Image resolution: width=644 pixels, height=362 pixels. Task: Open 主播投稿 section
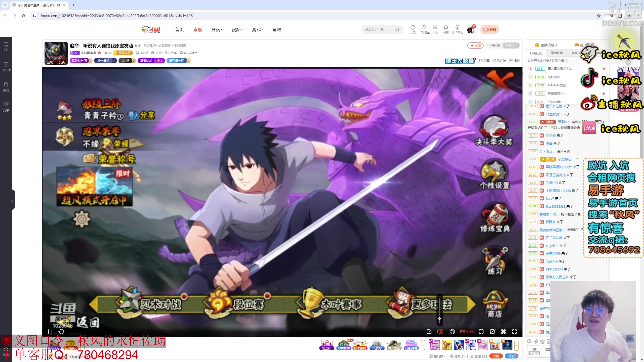546,45
